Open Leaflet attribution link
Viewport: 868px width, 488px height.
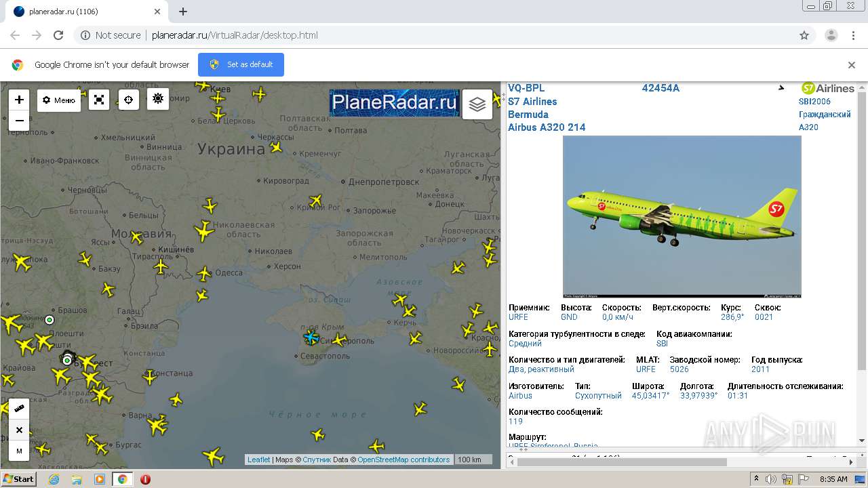click(258, 460)
